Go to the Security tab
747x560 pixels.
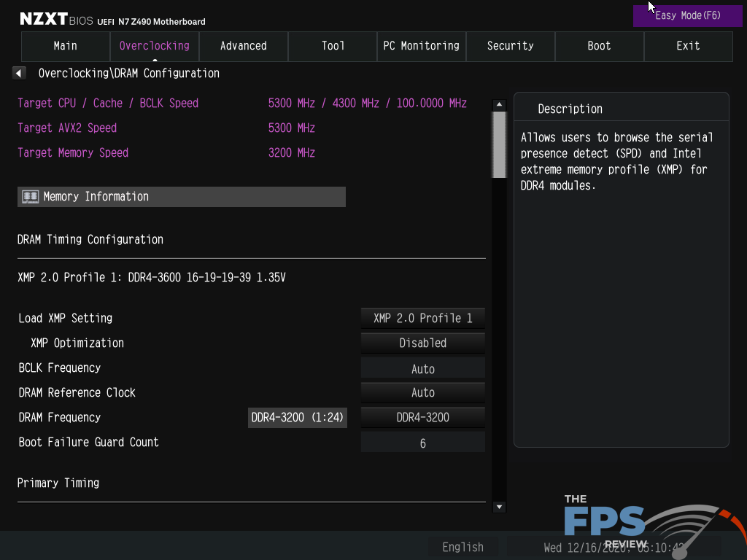(x=510, y=46)
